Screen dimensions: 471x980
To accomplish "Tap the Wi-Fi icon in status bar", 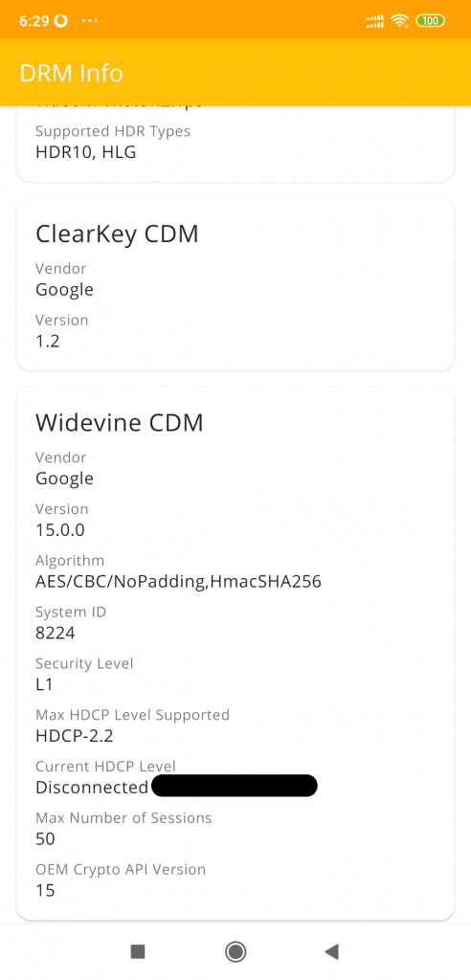I will (398, 21).
